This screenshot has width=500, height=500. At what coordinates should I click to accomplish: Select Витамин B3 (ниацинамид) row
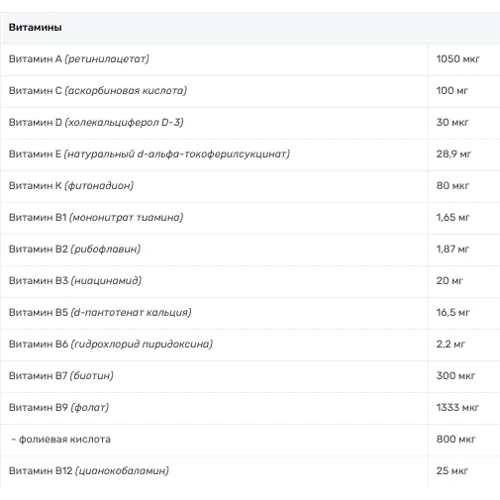pos(250,281)
